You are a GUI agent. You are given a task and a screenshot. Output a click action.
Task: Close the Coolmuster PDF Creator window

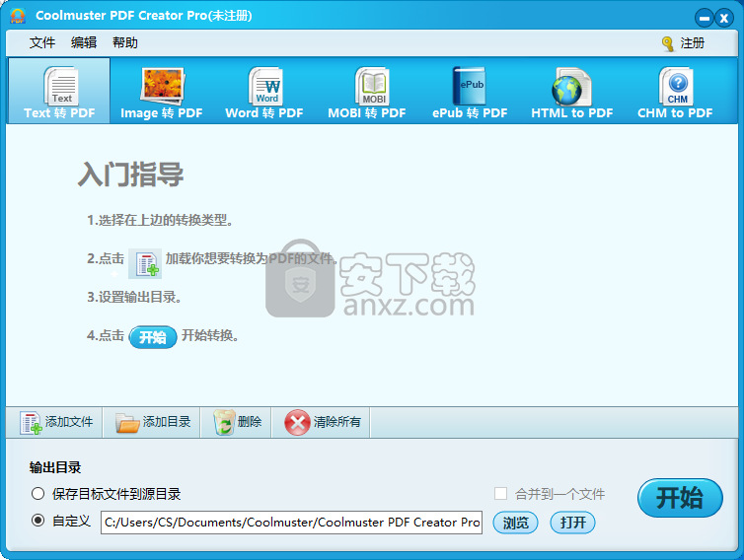[724, 19]
